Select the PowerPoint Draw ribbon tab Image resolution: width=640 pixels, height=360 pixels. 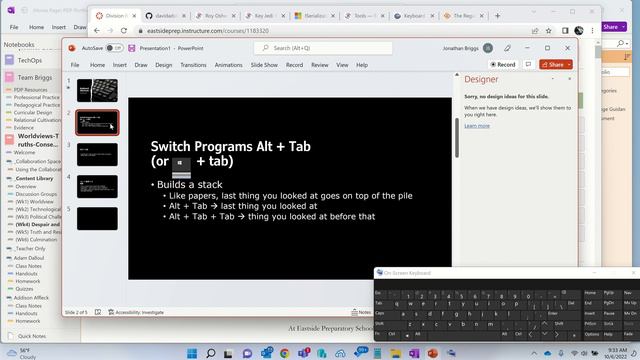tap(141, 65)
